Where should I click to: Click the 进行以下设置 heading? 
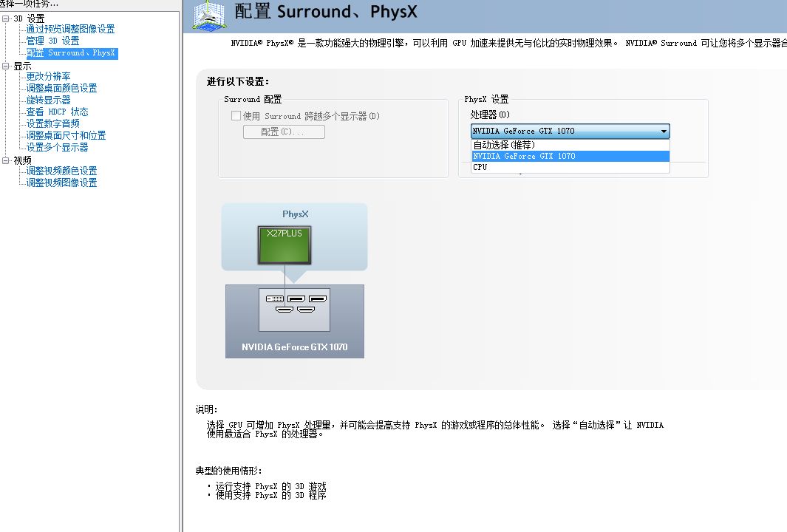click(238, 81)
